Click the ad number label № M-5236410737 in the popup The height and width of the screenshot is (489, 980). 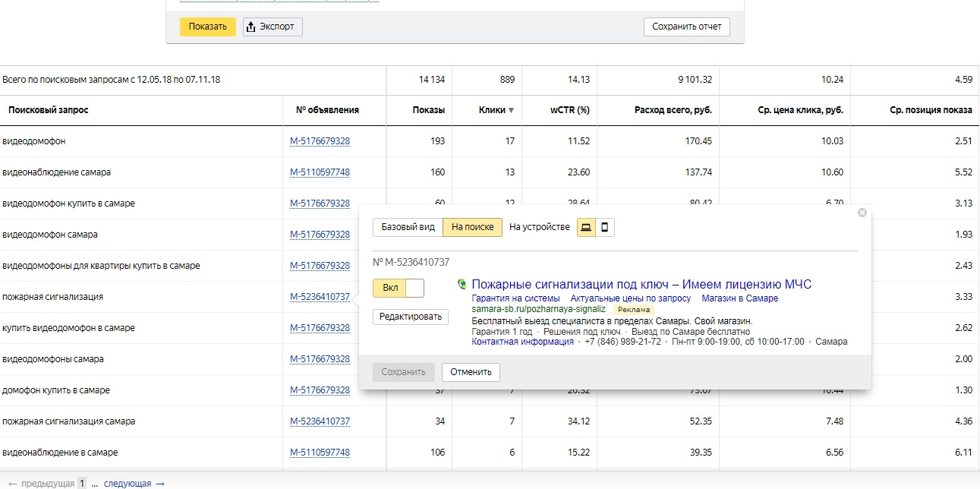click(x=411, y=262)
